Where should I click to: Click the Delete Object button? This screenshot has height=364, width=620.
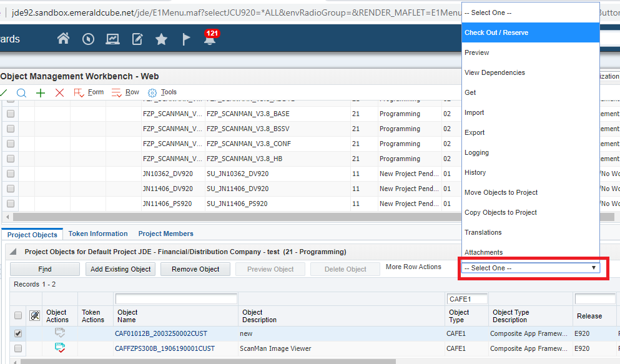pos(345,269)
